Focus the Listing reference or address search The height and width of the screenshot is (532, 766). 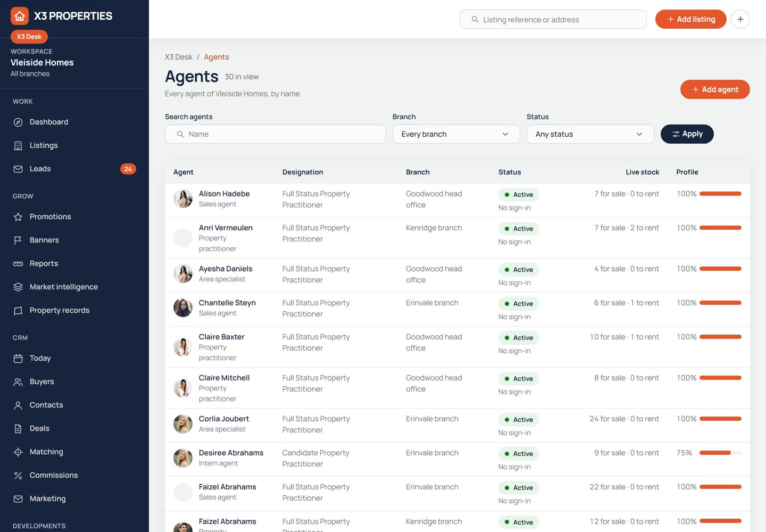coord(553,19)
